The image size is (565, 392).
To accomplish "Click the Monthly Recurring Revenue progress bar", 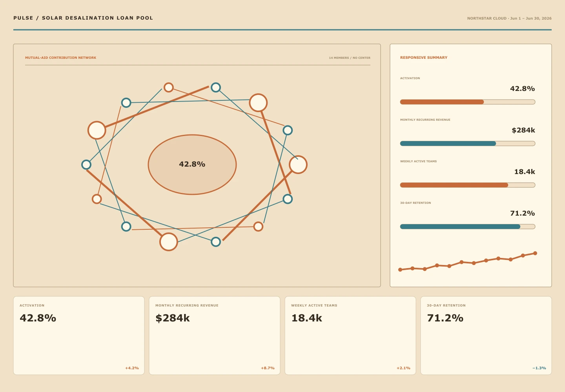I will (468, 143).
